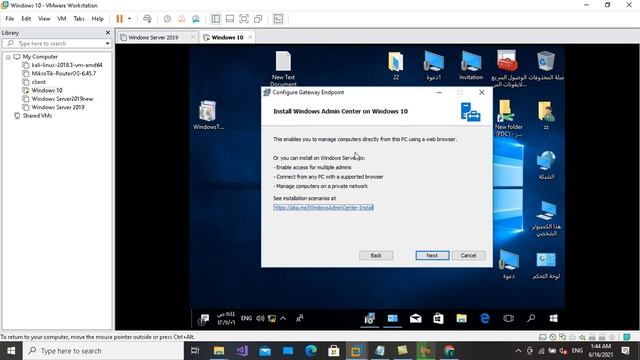Open the Tabs menu
Screen dimensions: 640x360
tap(79, 19)
